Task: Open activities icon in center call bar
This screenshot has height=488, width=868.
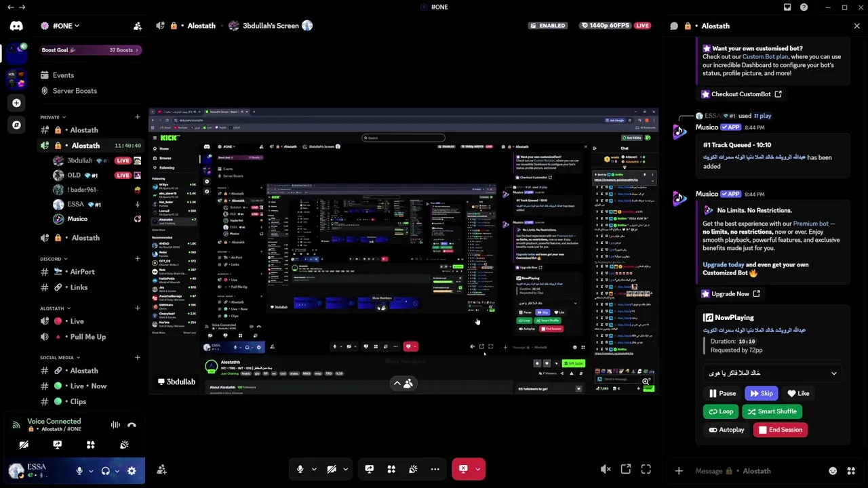Action: 391,469
